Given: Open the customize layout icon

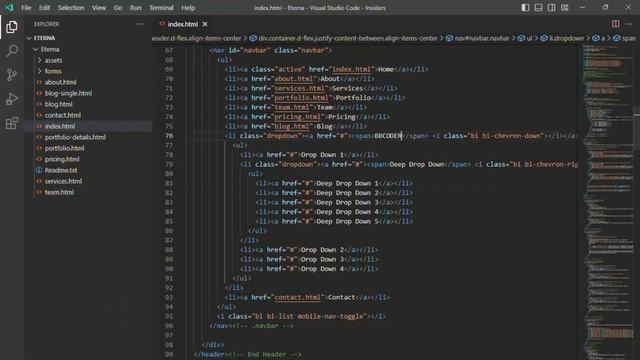Looking at the screenshot, I should click(x=564, y=7).
